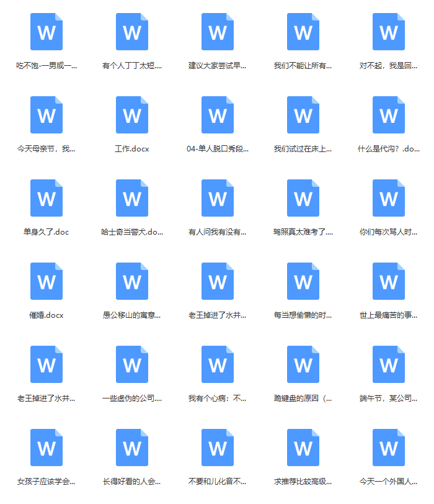
Task: Click the 什么是代沟?.do... Word icon
Action: pos(389,115)
